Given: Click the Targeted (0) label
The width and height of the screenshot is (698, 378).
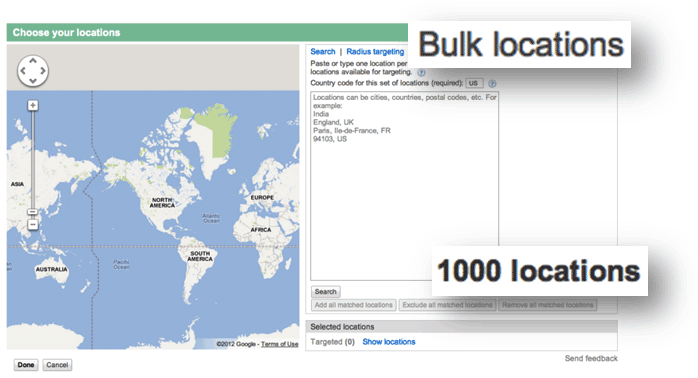Looking at the screenshot, I should coord(333,342).
